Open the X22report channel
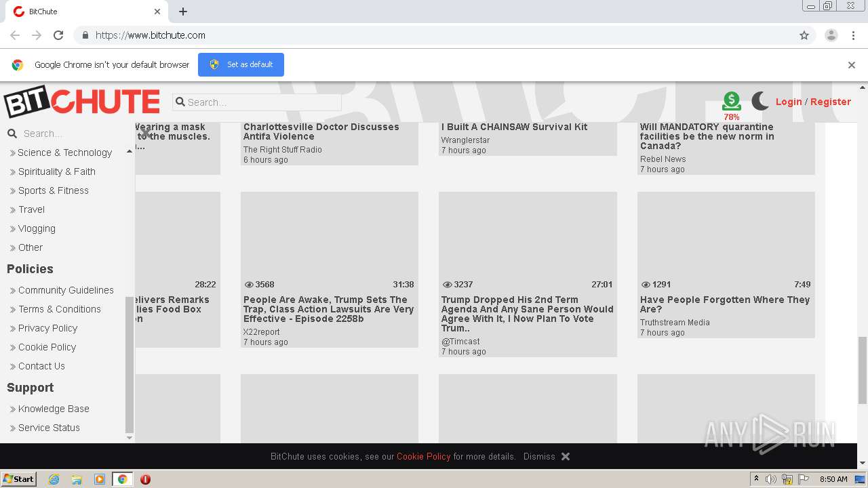The height and width of the screenshot is (488, 868). click(x=262, y=332)
